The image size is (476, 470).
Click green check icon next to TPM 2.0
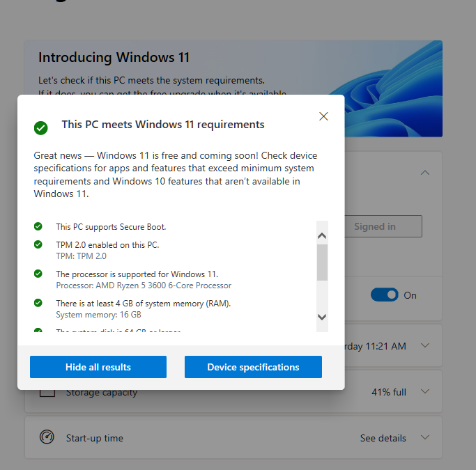38,244
